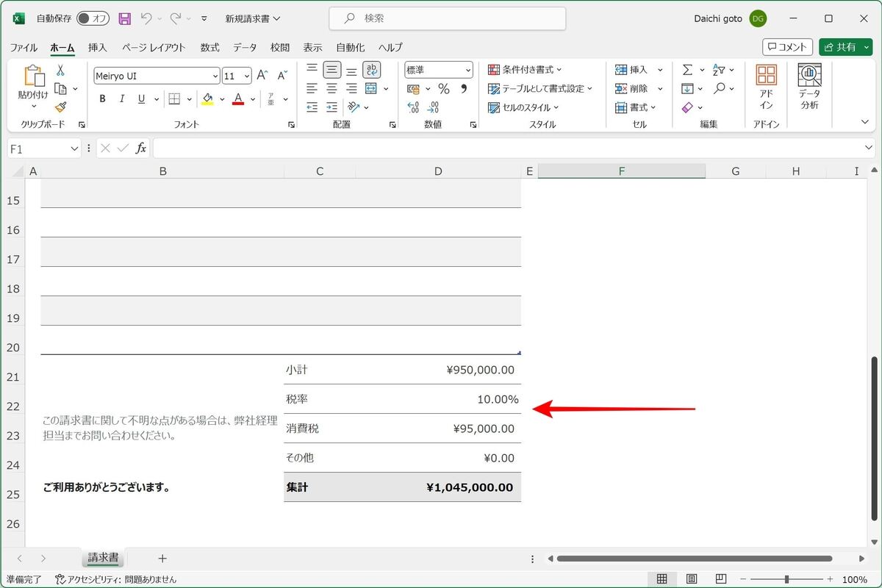Switch to ページレイアウト tab

[x=154, y=47]
